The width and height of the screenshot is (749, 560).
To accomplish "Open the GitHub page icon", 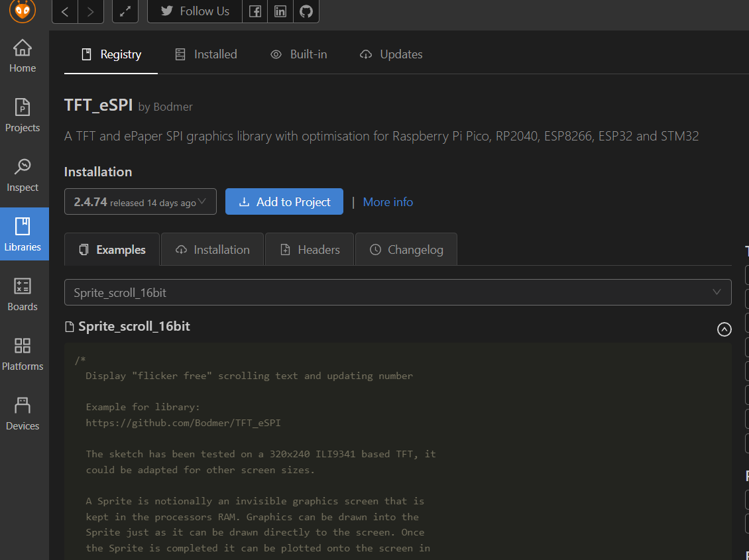I will click(306, 11).
